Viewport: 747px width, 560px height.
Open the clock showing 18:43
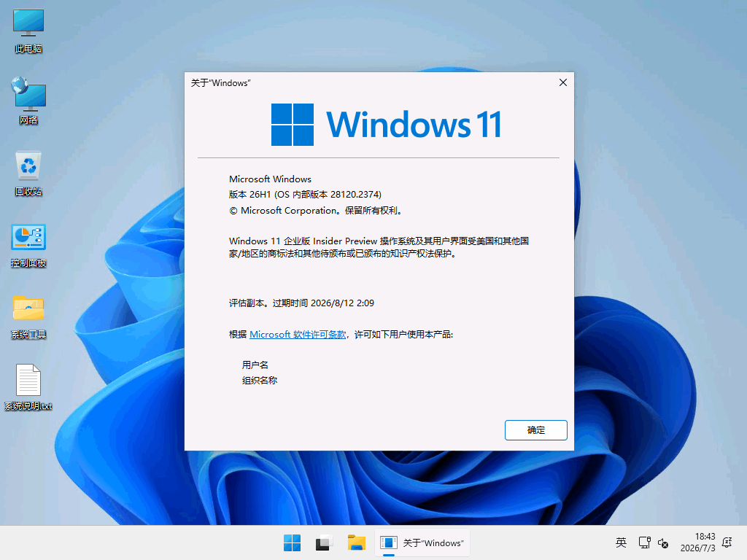[x=698, y=542]
